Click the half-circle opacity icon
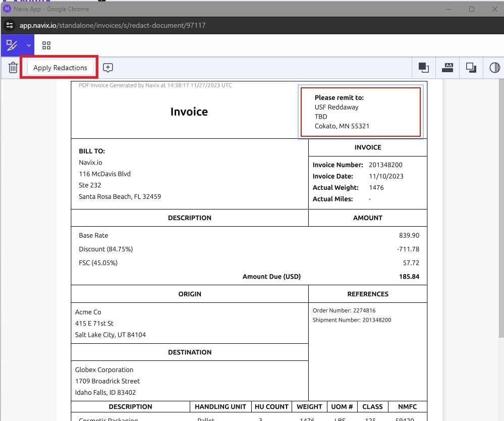504x421 pixels. pos(495,68)
